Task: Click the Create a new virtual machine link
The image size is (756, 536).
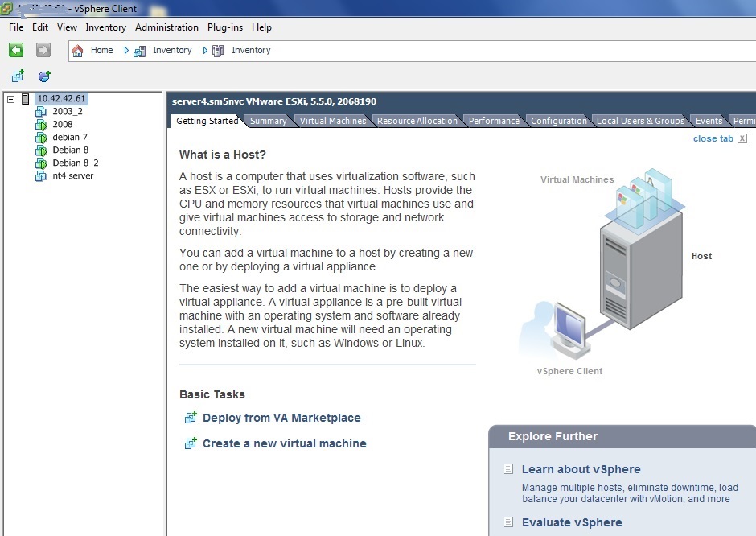Action: pyautogui.click(x=285, y=443)
